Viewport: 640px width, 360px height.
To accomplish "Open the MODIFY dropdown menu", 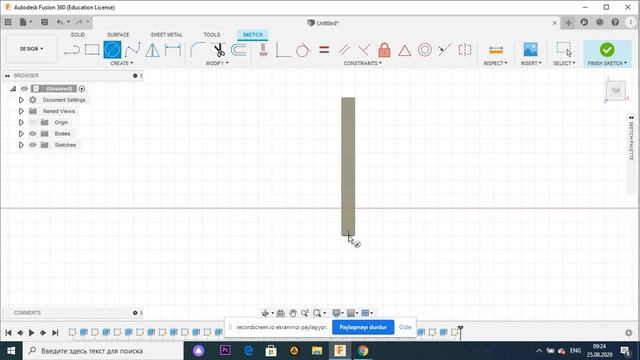I will click(x=217, y=63).
